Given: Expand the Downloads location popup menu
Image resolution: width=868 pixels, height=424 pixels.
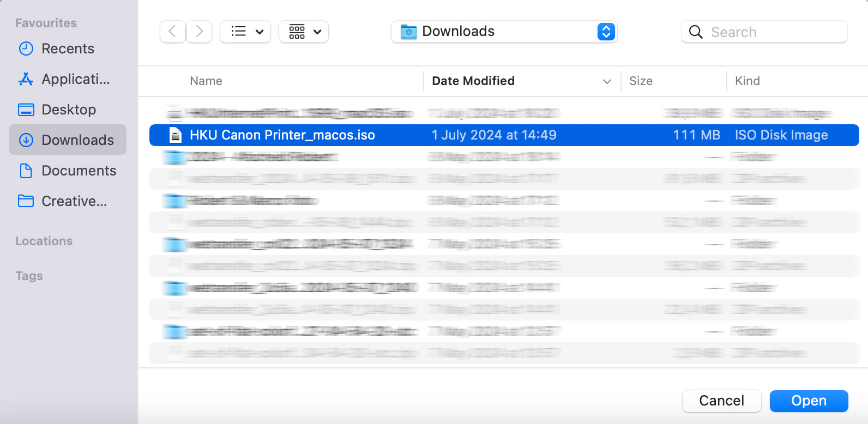Looking at the screenshot, I should click(606, 32).
